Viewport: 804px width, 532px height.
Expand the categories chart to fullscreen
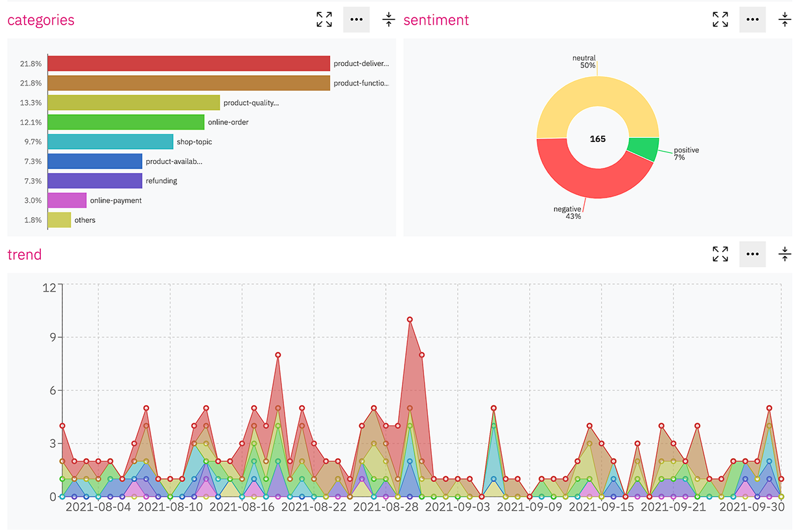pos(324,19)
